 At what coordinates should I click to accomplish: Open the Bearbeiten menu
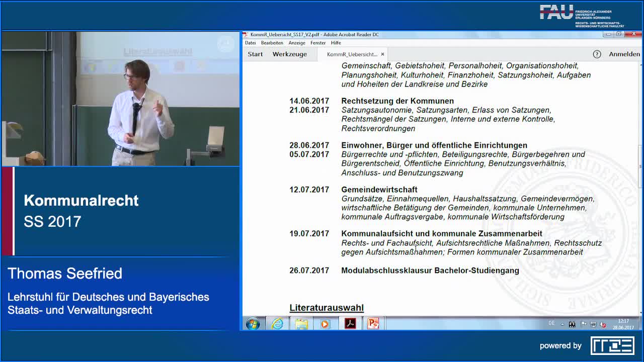pos(272,43)
